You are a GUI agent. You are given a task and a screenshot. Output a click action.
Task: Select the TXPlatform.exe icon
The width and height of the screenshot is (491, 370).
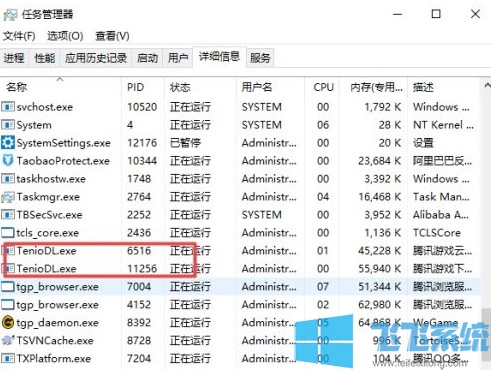click(x=8, y=359)
